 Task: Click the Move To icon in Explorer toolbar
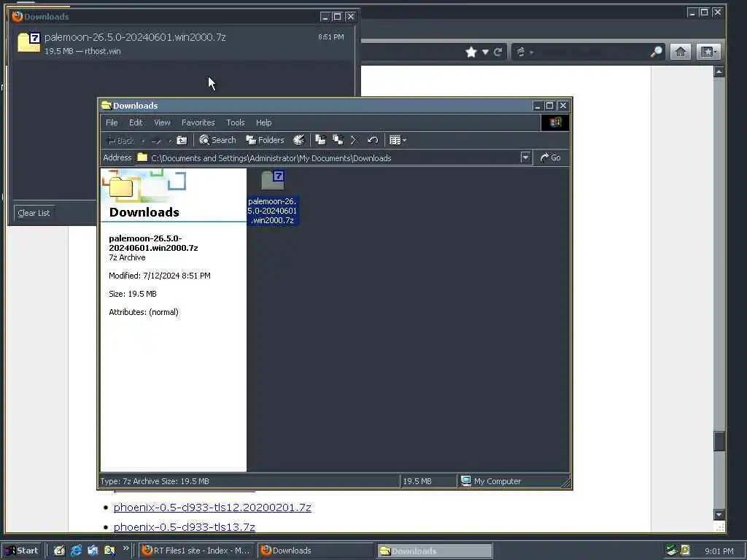coord(321,140)
